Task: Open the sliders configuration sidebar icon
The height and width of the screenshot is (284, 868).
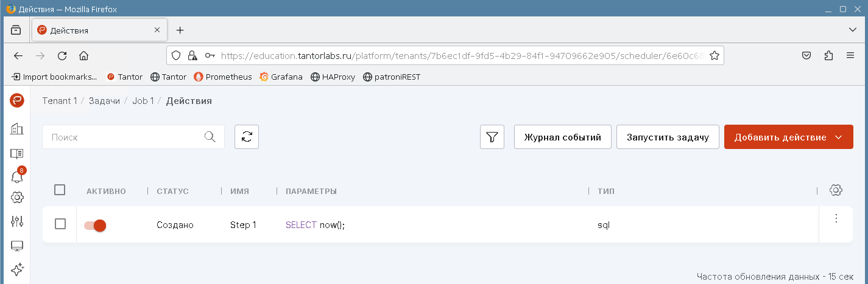Action: [17, 221]
